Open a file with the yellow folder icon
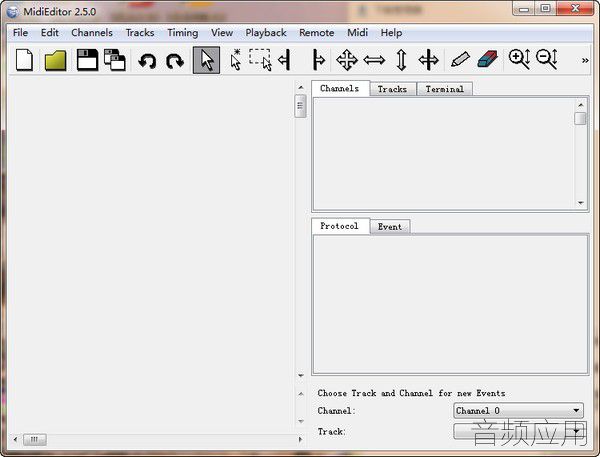 pyautogui.click(x=55, y=60)
